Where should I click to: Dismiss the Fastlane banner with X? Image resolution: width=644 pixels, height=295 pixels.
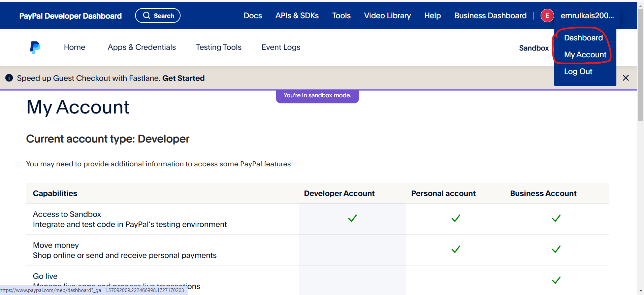pyautogui.click(x=626, y=78)
